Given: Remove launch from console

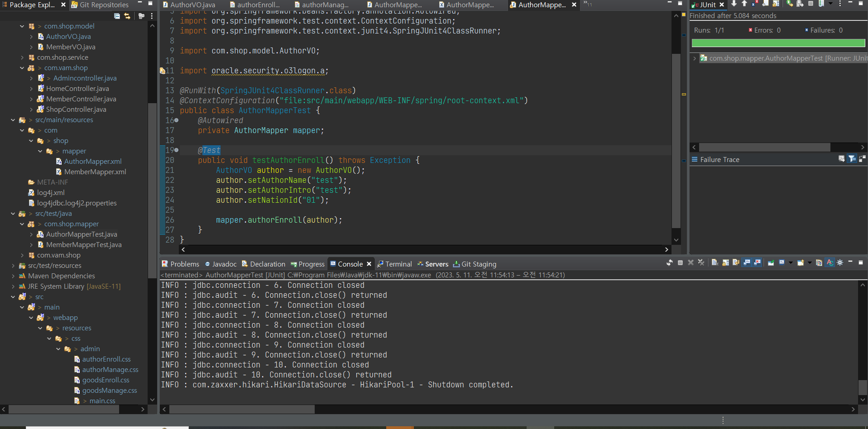Looking at the screenshot, I should pos(691,262).
